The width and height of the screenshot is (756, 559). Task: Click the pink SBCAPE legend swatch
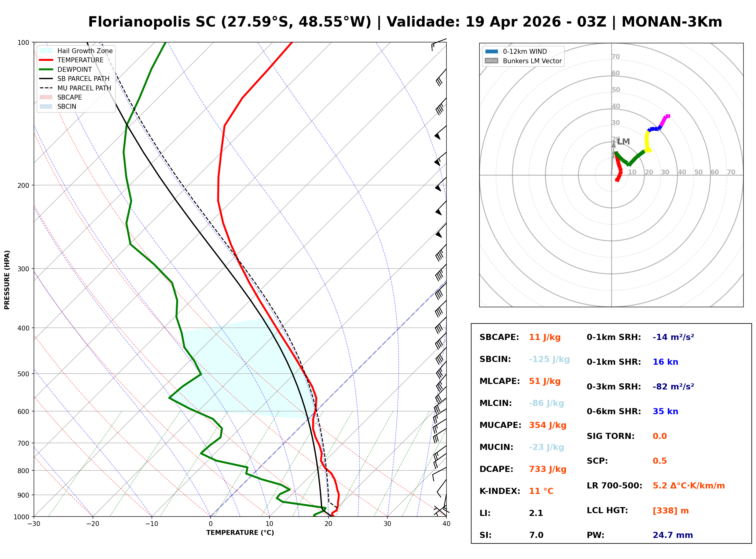[46, 97]
